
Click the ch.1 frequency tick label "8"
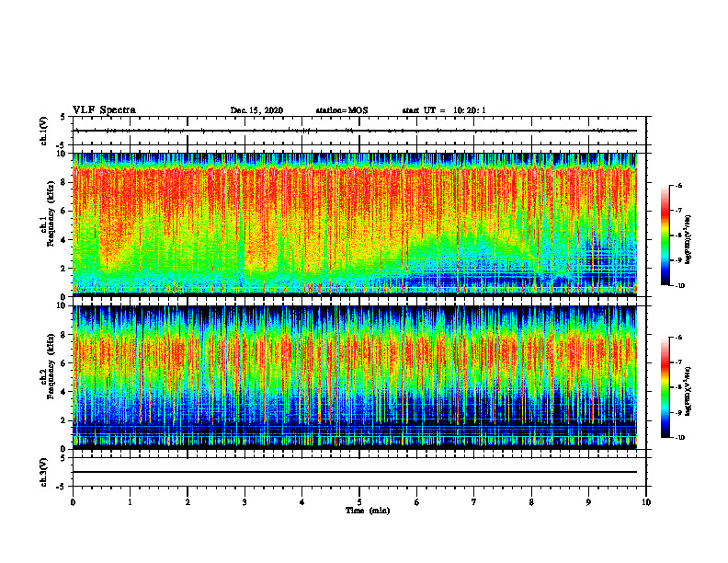click(63, 182)
